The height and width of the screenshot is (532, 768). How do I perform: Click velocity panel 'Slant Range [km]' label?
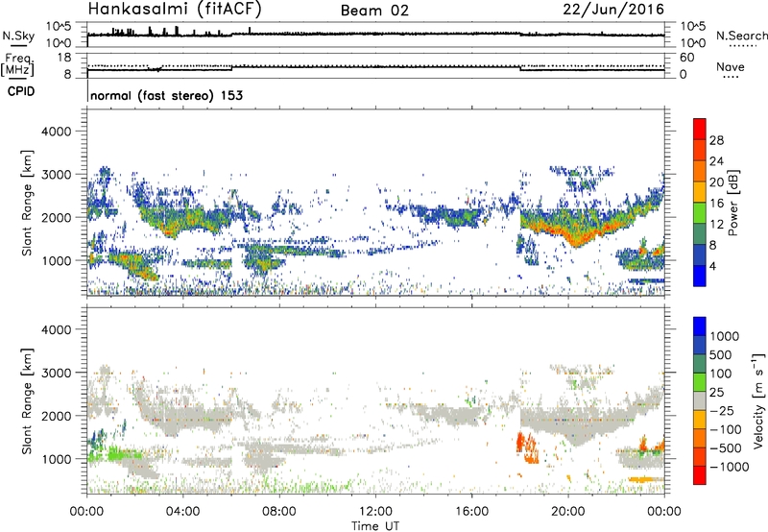point(27,400)
